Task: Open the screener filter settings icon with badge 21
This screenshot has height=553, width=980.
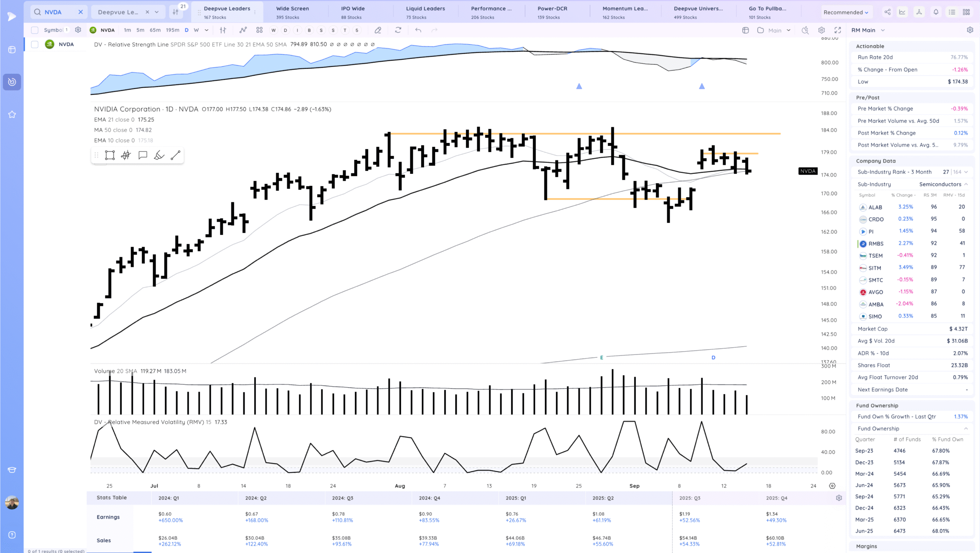Action: [x=176, y=12]
